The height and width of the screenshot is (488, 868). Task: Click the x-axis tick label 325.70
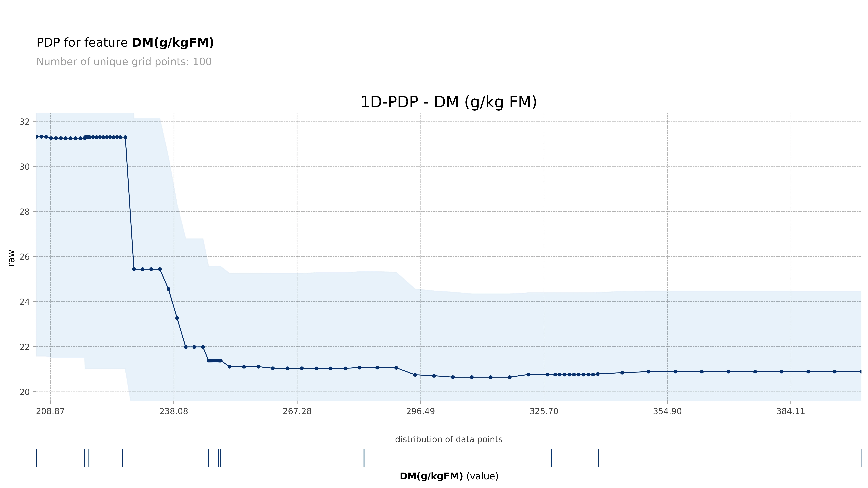(544, 411)
